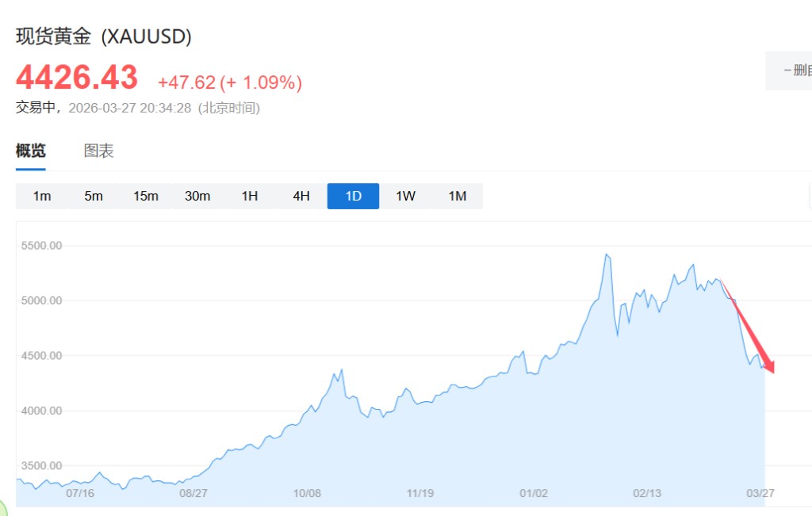Click the green circle in bottom-left corner

pos(2,510)
